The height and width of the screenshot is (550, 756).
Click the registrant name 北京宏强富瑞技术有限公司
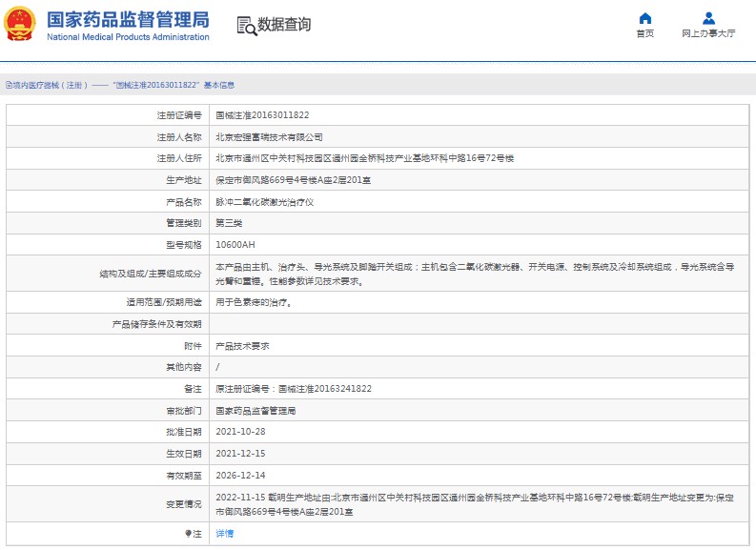269,136
